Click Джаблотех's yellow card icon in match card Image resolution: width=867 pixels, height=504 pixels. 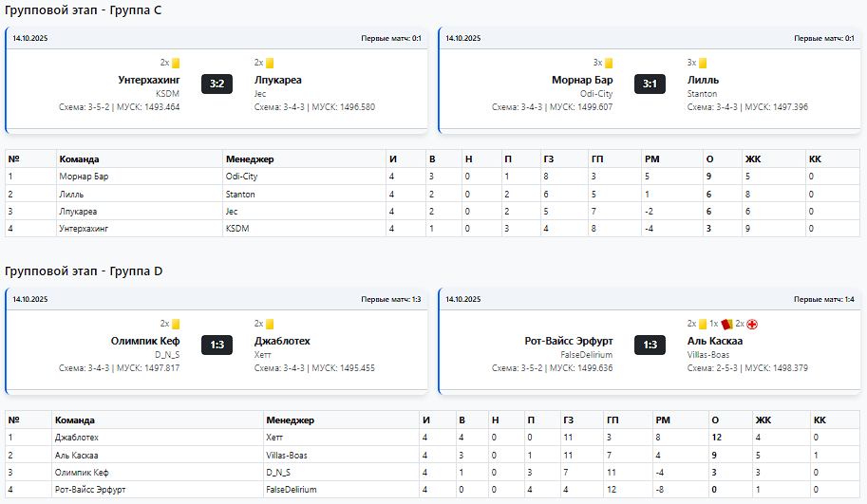[x=270, y=324]
